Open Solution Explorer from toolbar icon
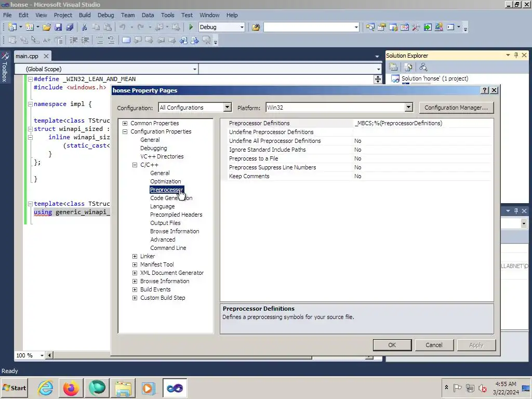Screen dimensions: 532x399 tap(370, 27)
